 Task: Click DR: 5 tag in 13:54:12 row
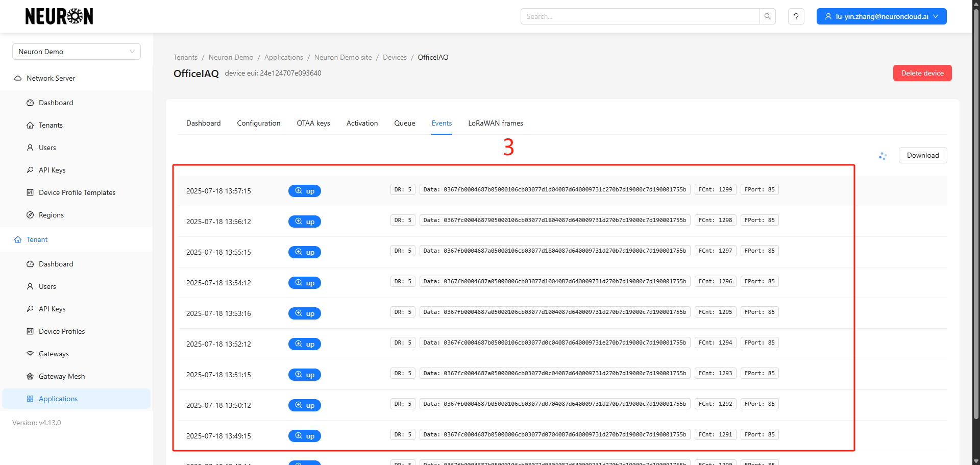(x=403, y=281)
